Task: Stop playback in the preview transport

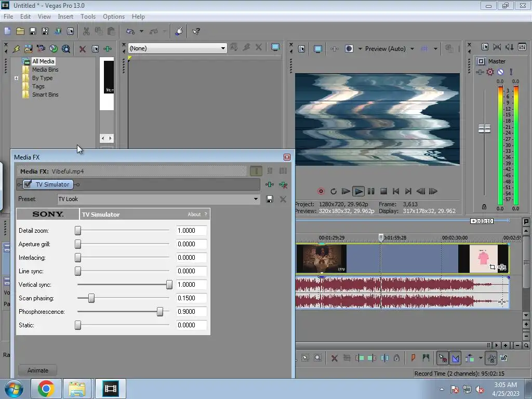Action: tap(383, 191)
